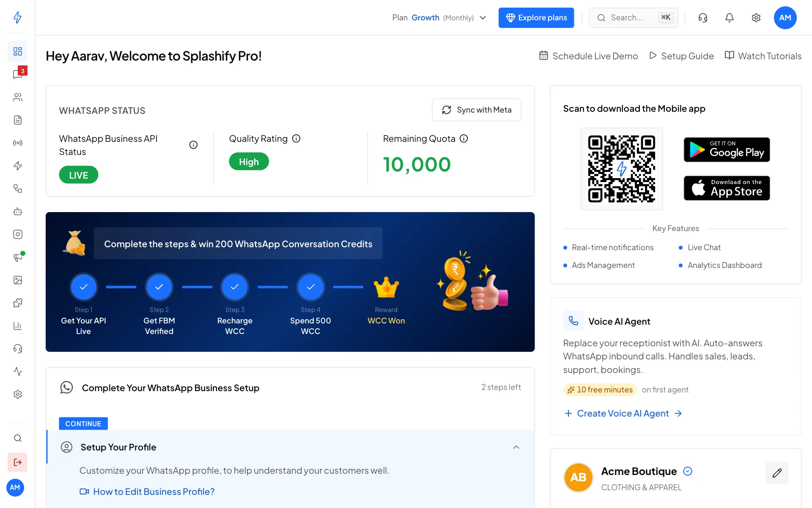Viewport: 812px width, 508px height.
Task: Show info for WhatsApp Business API Status
Action: coord(193,145)
